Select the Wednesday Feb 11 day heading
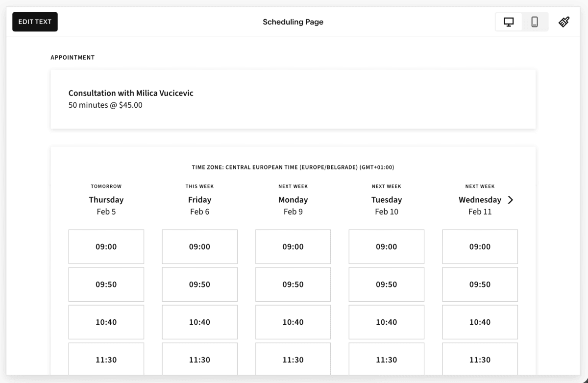Image resolution: width=588 pixels, height=383 pixels. (480, 199)
